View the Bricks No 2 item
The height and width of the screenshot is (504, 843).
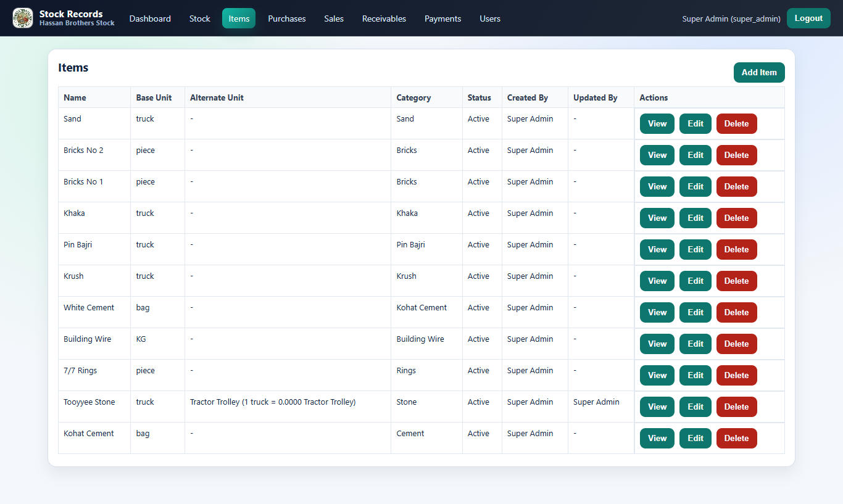click(x=657, y=155)
